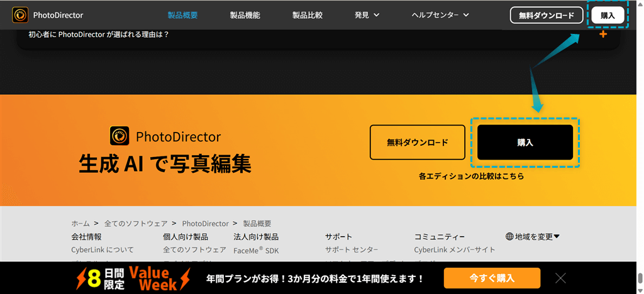This screenshot has width=644, height=294.
Task: Click the サポート footer heading
Action: pos(339,237)
